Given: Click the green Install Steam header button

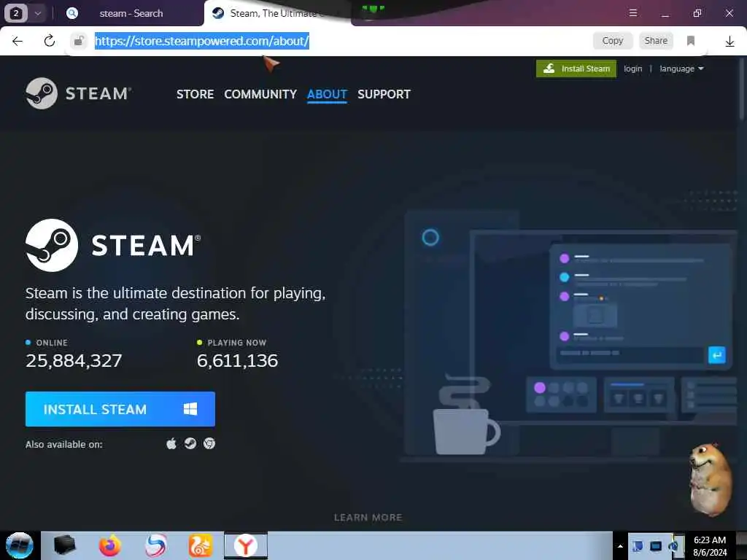Looking at the screenshot, I should tap(576, 69).
